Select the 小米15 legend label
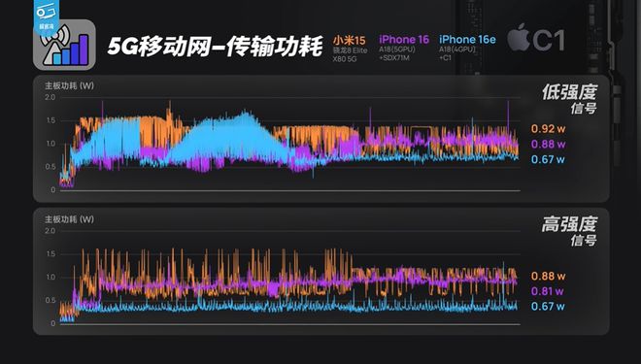This screenshot has height=364, width=641. tap(349, 40)
